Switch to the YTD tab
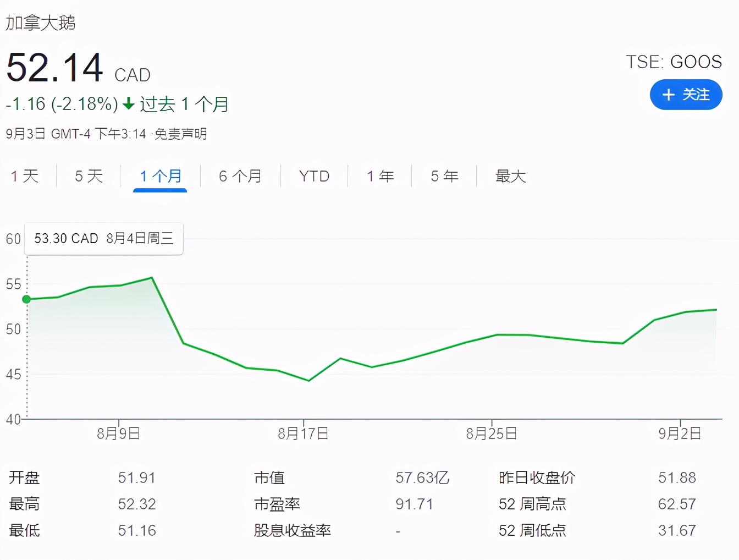The height and width of the screenshot is (560, 739). click(314, 176)
